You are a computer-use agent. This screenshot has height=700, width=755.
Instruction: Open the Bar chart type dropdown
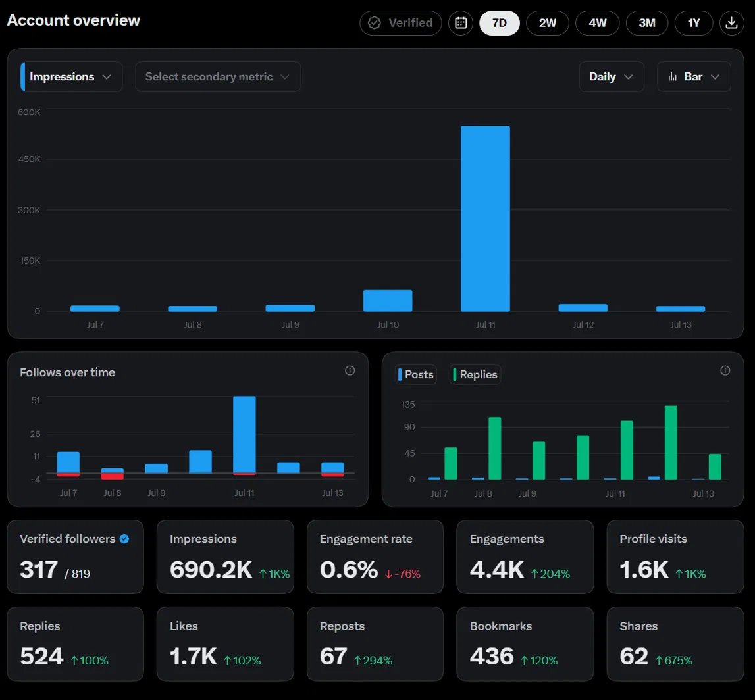[x=694, y=76]
